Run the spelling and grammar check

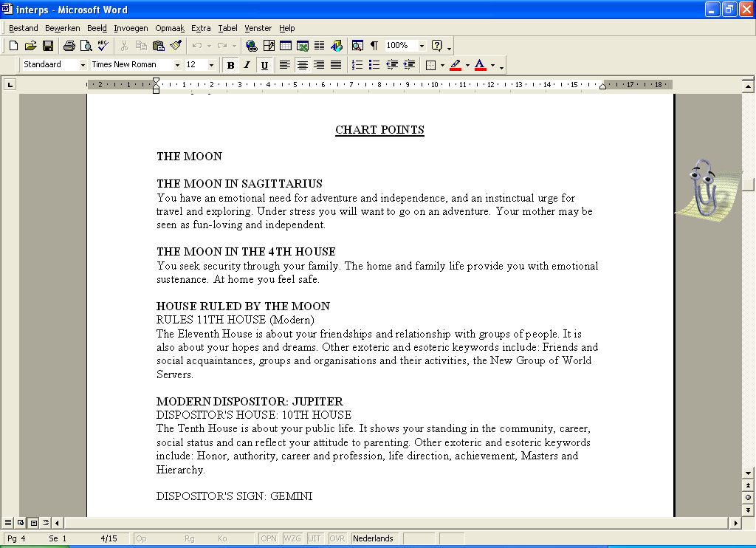tap(103, 46)
